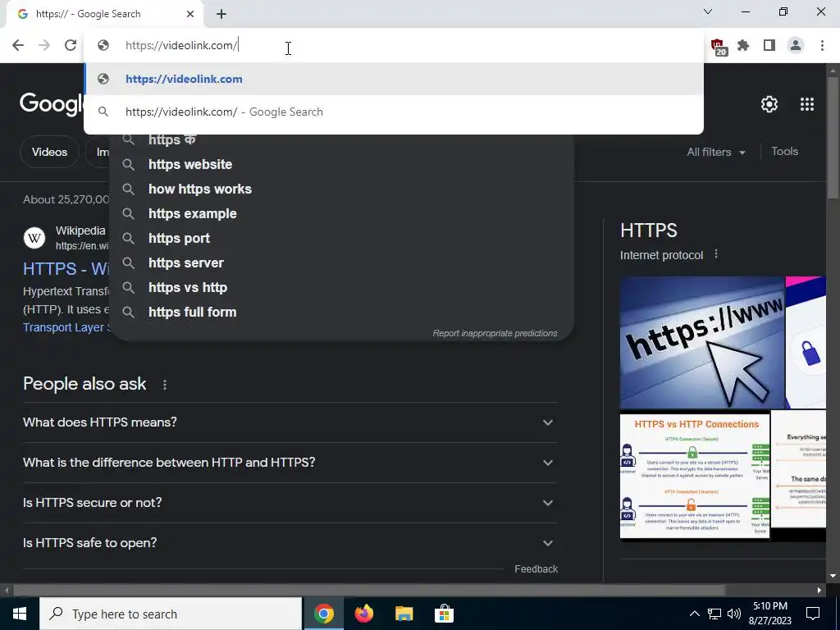Open the Extensions puzzle icon
The height and width of the screenshot is (630, 840).
tap(743, 46)
